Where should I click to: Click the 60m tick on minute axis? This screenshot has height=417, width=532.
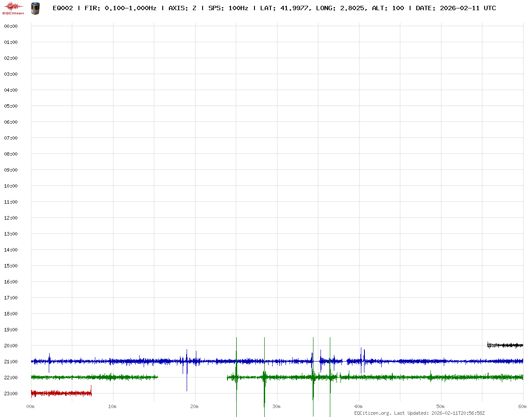coord(523,406)
